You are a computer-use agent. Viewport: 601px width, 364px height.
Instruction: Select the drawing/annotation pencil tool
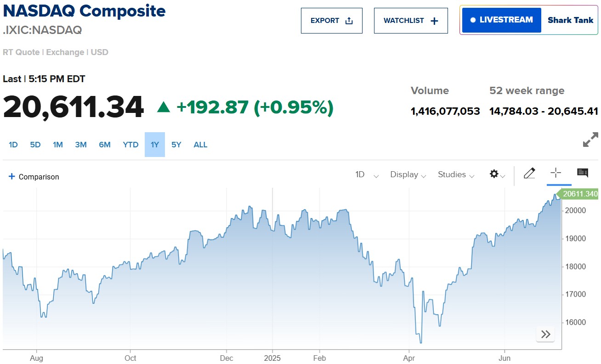click(x=529, y=174)
